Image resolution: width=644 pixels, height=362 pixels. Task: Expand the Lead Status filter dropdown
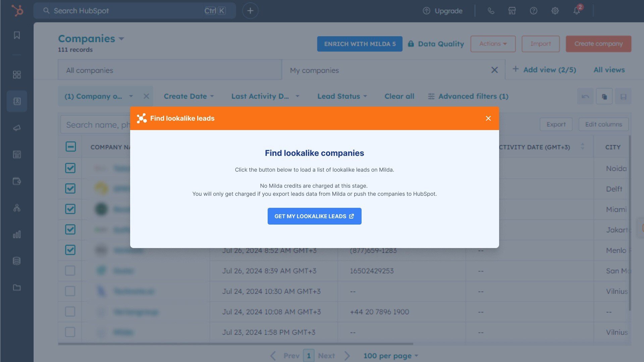[x=342, y=96]
